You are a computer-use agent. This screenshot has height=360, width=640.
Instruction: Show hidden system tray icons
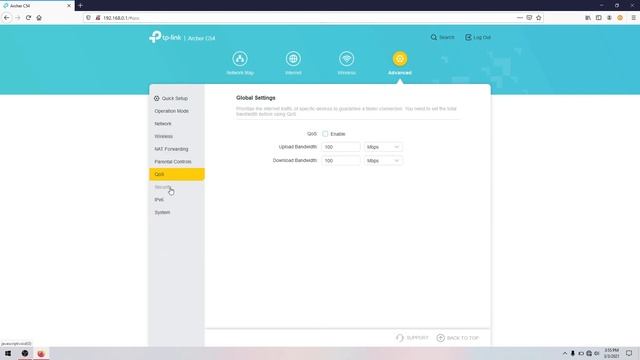(x=565, y=353)
